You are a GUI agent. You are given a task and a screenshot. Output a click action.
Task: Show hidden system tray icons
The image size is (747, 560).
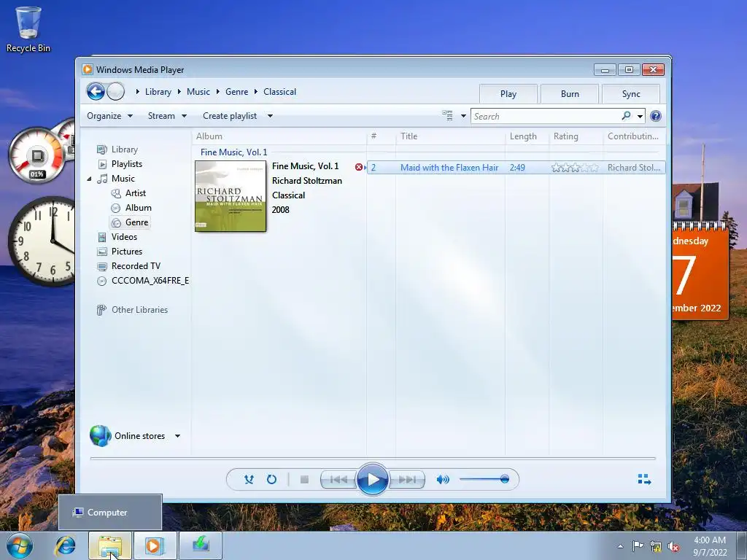(x=620, y=546)
